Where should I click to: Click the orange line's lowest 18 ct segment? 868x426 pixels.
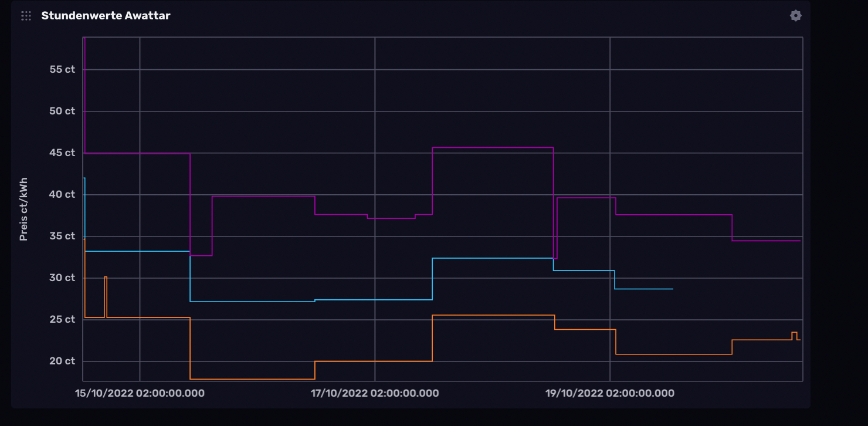coord(252,379)
